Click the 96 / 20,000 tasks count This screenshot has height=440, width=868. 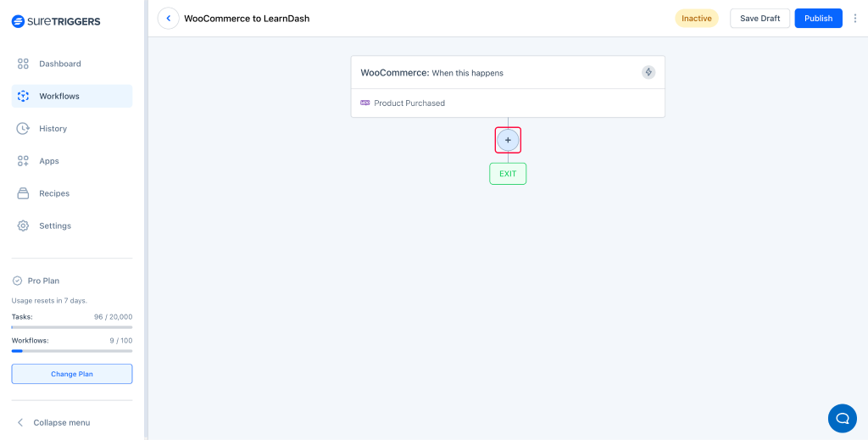[x=114, y=317]
